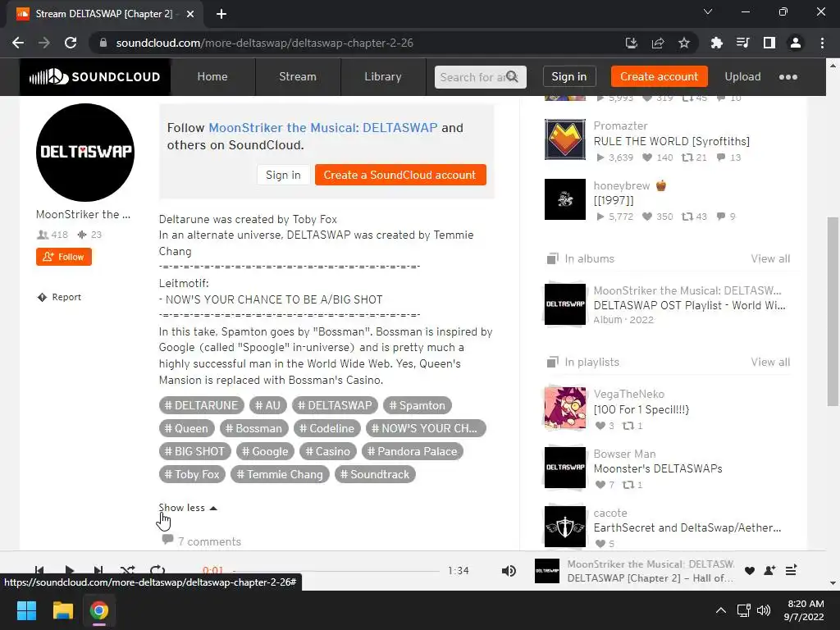The image size is (840, 630).
Task: Skip to the previous track
Action: (x=39, y=571)
